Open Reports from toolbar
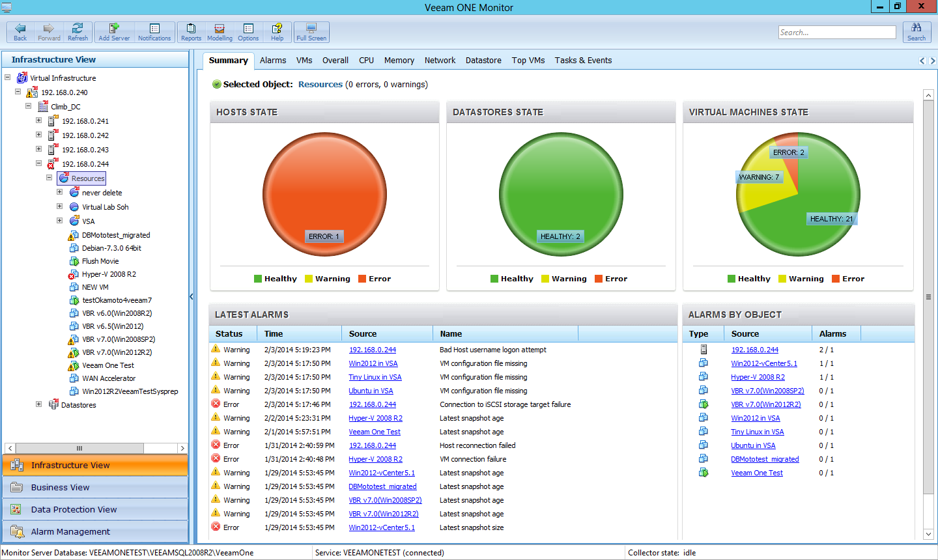Image resolution: width=938 pixels, height=560 pixels. click(191, 32)
